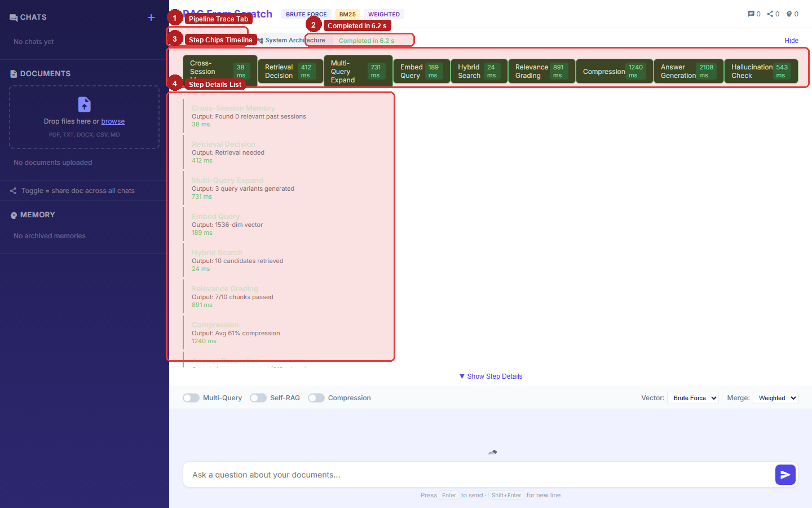This screenshot has width=812, height=508.
Task: Select the Multi-Query Expand step chip
Action: point(358,71)
